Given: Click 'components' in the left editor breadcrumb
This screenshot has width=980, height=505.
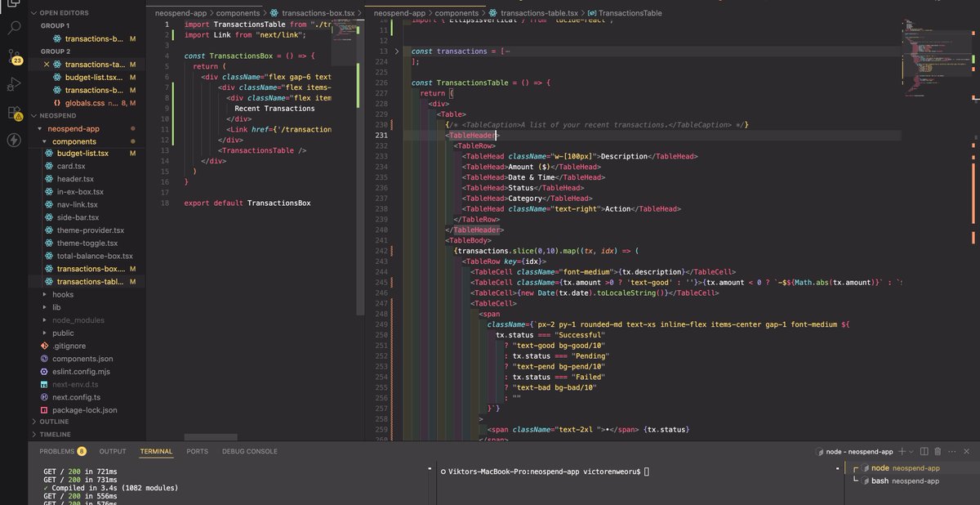Looking at the screenshot, I should tap(239, 13).
